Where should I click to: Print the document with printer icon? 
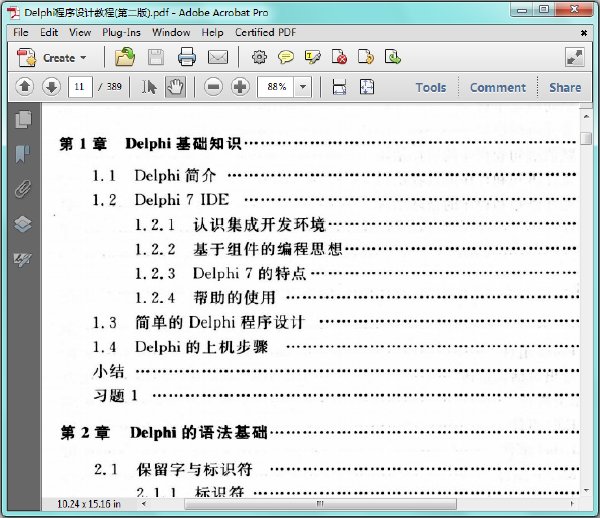coord(187,57)
